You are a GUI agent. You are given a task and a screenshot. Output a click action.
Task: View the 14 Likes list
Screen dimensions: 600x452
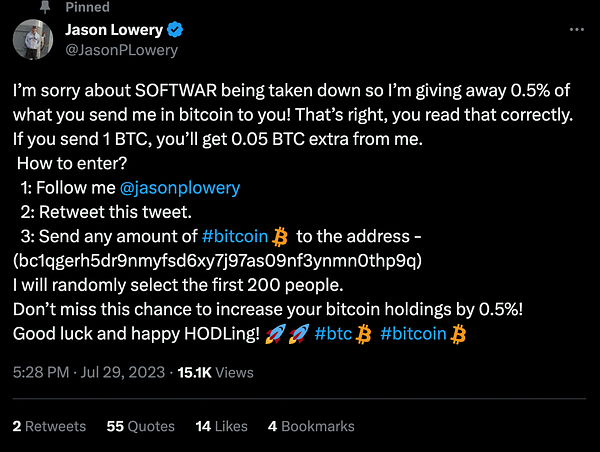(221, 426)
